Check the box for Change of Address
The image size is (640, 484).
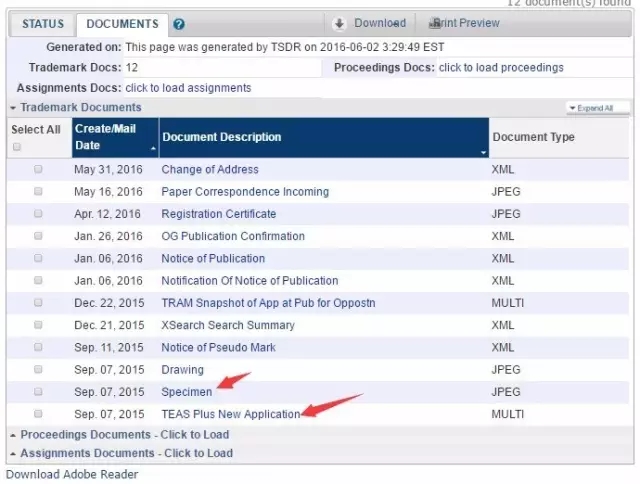pyautogui.click(x=38, y=170)
